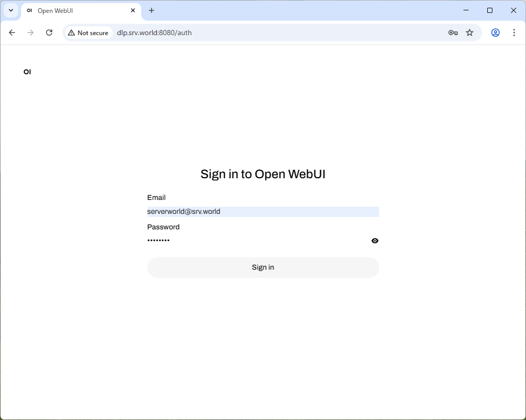Screen dimensions: 526x420
Task: Focus the Email input field
Action: 263,212
